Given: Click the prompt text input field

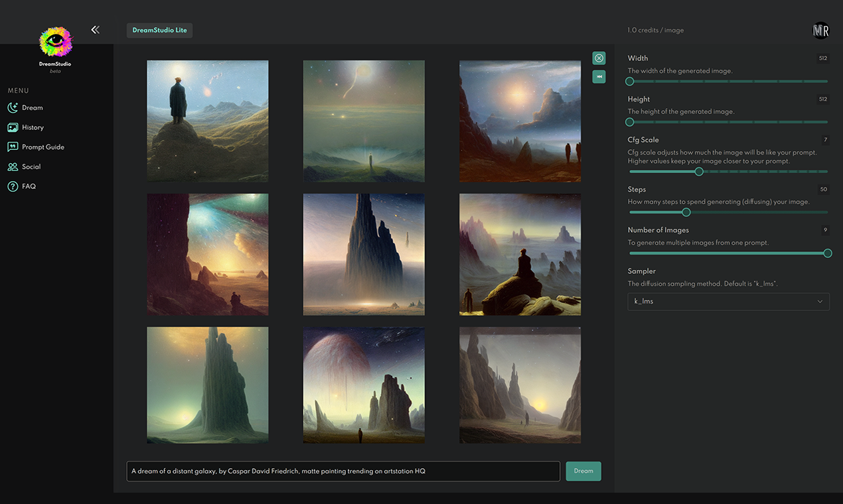Looking at the screenshot, I should click(343, 472).
